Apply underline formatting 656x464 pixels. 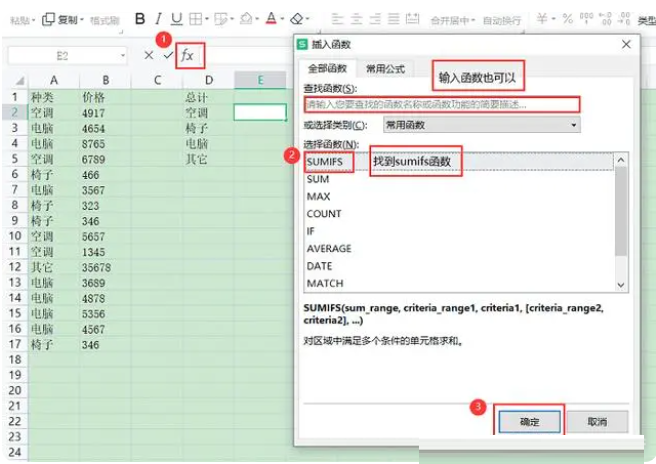[x=177, y=19]
